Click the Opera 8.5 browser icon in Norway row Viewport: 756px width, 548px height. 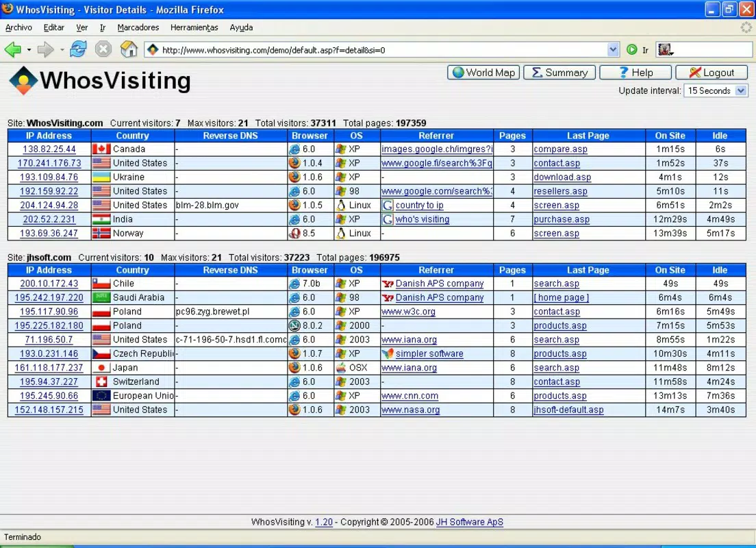tap(294, 234)
